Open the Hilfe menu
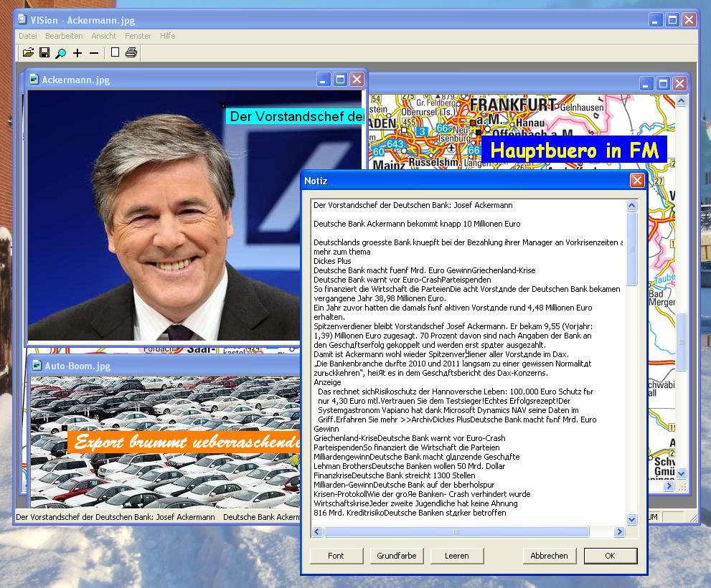 pyautogui.click(x=168, y=36)
